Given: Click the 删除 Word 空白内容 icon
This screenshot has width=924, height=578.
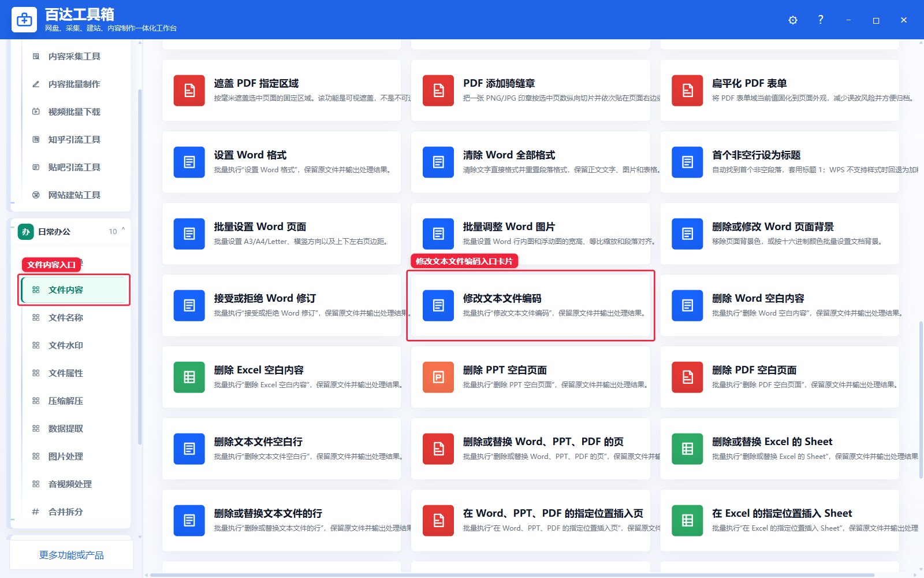Looking at the screenshot, I should pos(687,306).
